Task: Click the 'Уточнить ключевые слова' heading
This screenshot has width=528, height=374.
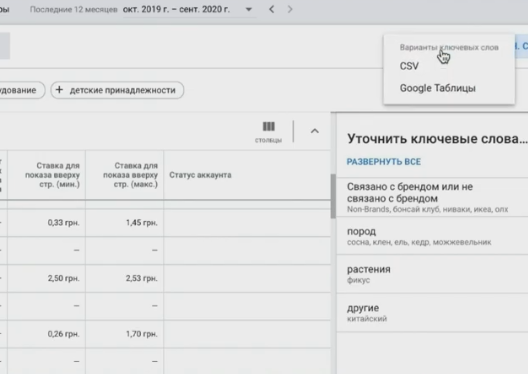Action: 437,139
